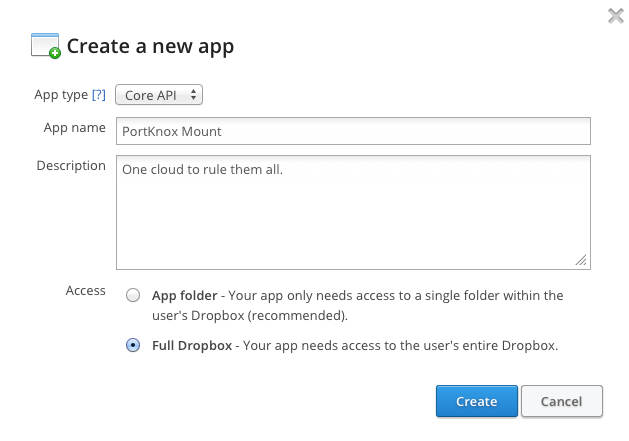Select the App folder radio button
The width and height of the screenshot is (629, 441).
pos(133,295)
